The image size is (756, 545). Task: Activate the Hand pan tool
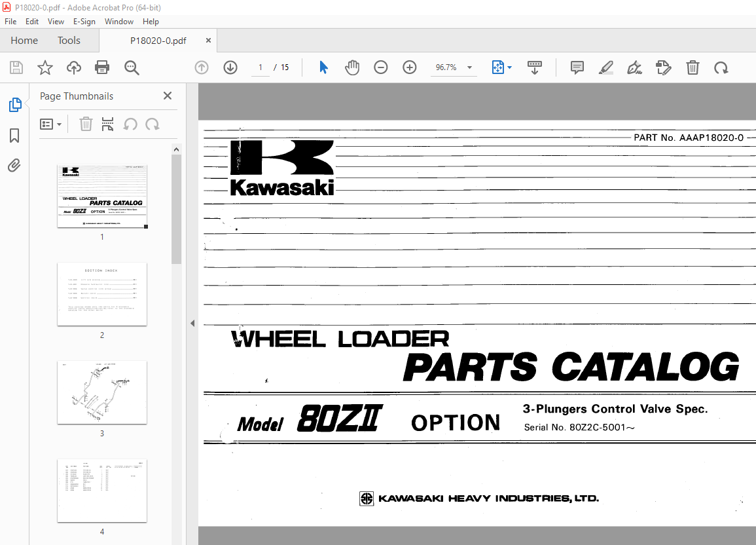tap(352, 67)
